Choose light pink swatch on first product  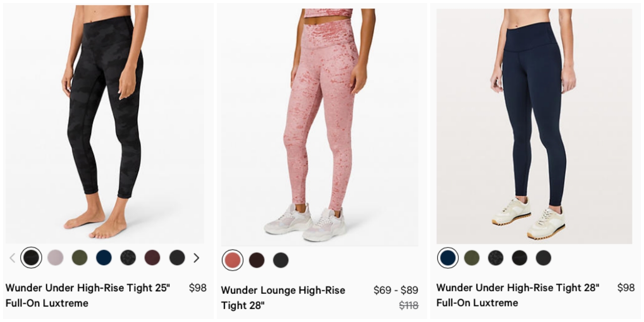click(55, 258)
